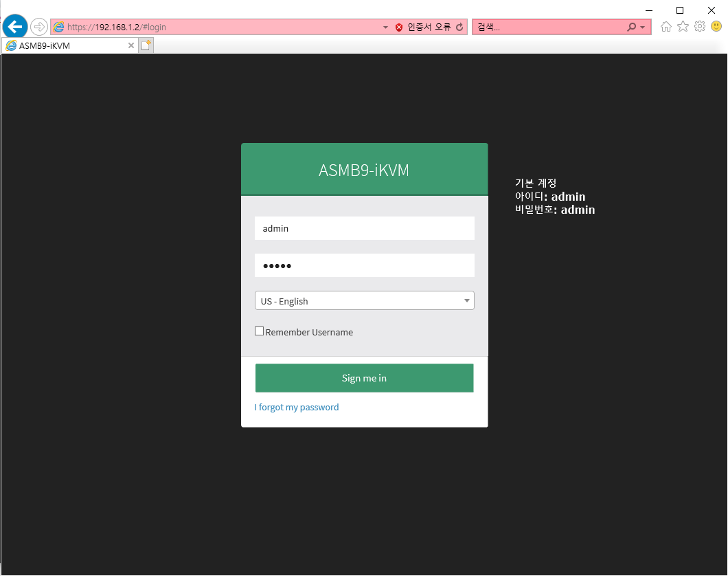Open the I forgot my password link
Viewport: 728px width, 576px height.
297,408
